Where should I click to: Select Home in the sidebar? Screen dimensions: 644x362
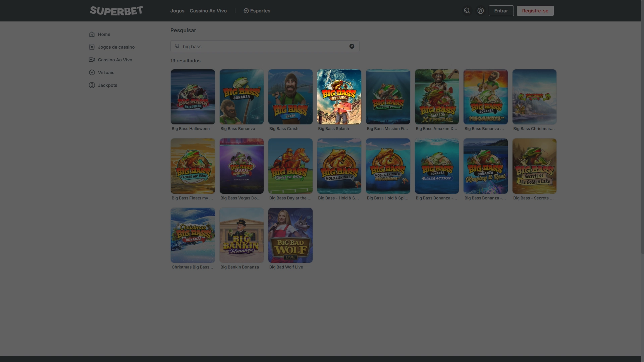[104, 34]
